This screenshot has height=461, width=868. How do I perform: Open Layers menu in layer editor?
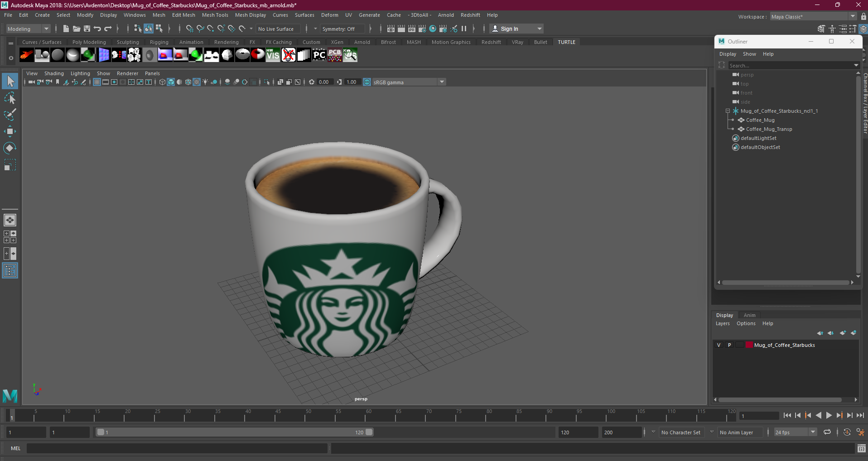723,323
